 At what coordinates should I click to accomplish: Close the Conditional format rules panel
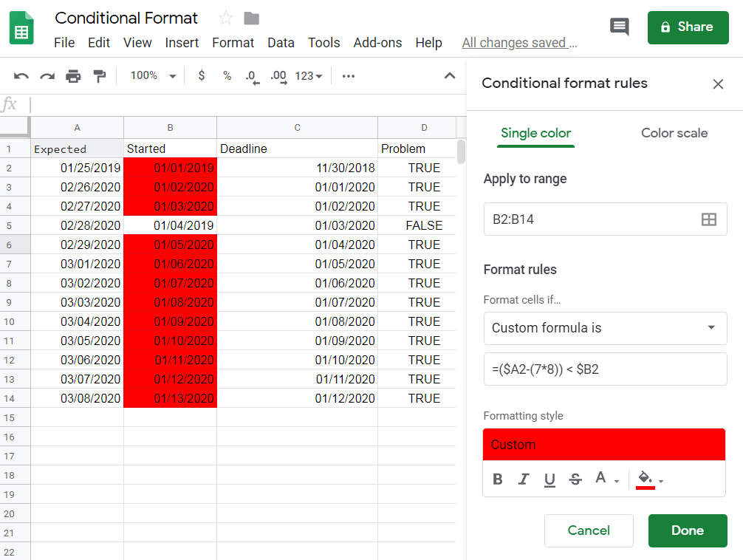click(718, 84)
